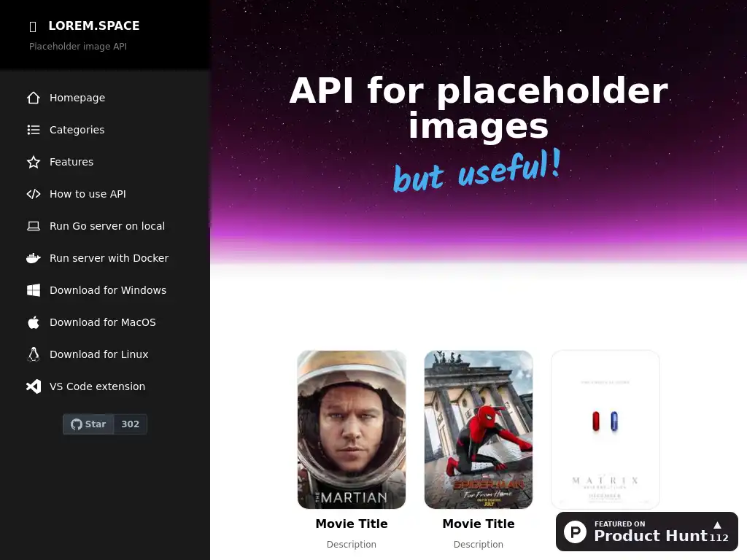Open the Matrix movie poster
The width and height of the screenshot is (747, 560).
coord(605,429)
